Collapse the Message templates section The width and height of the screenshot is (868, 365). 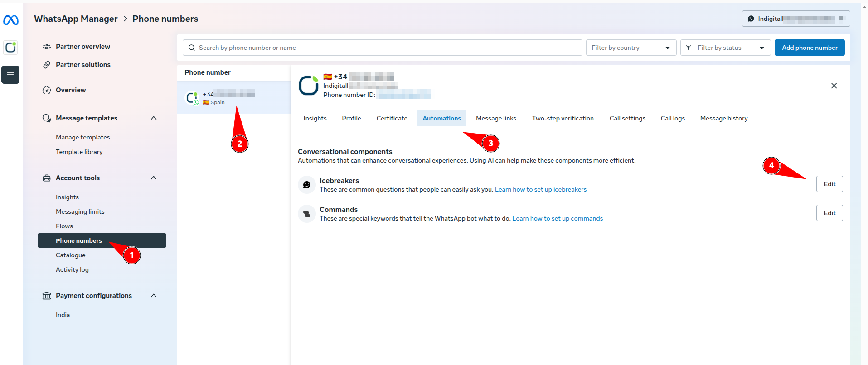154,118
